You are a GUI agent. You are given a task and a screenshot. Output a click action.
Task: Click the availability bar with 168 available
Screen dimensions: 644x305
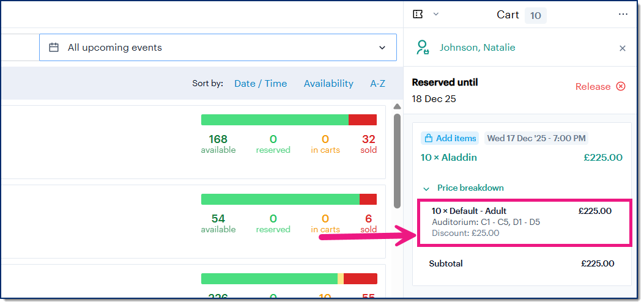coord(289,120)
